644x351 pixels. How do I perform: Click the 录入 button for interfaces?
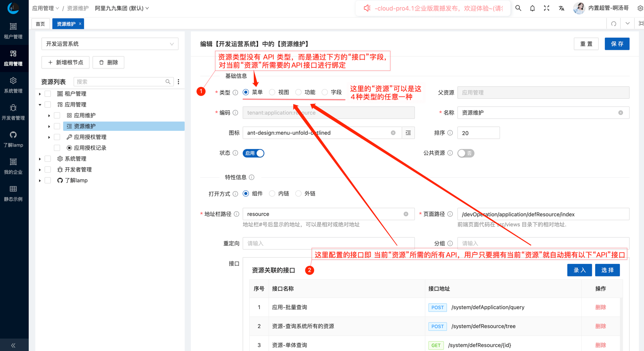point(579,270)
